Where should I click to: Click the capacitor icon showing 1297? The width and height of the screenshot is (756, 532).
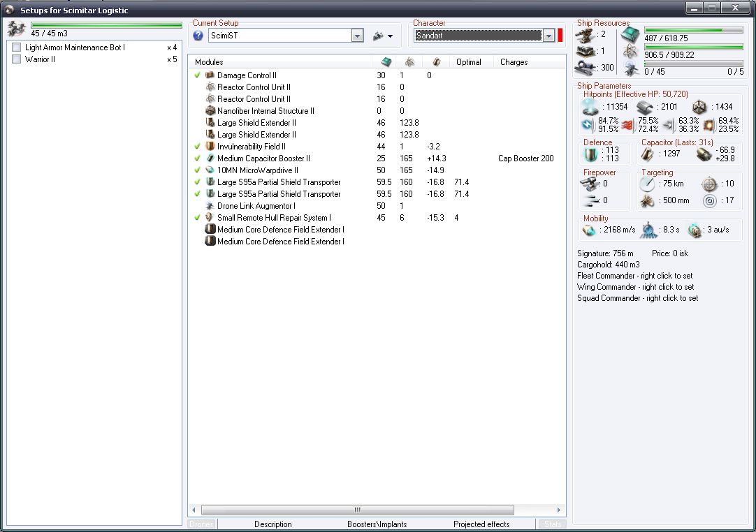[648, 154]
